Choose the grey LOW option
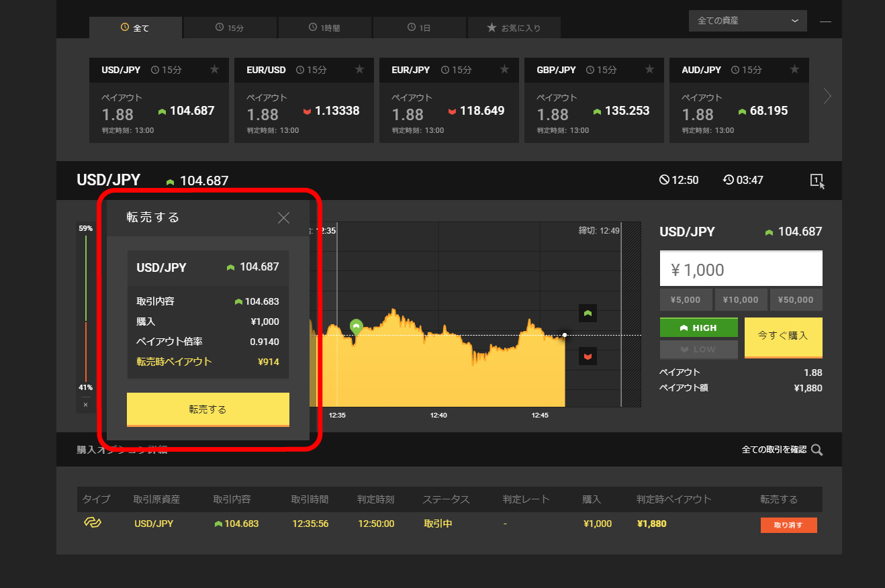The width and height of the screenshot is (885, 588). coord(699,350)
